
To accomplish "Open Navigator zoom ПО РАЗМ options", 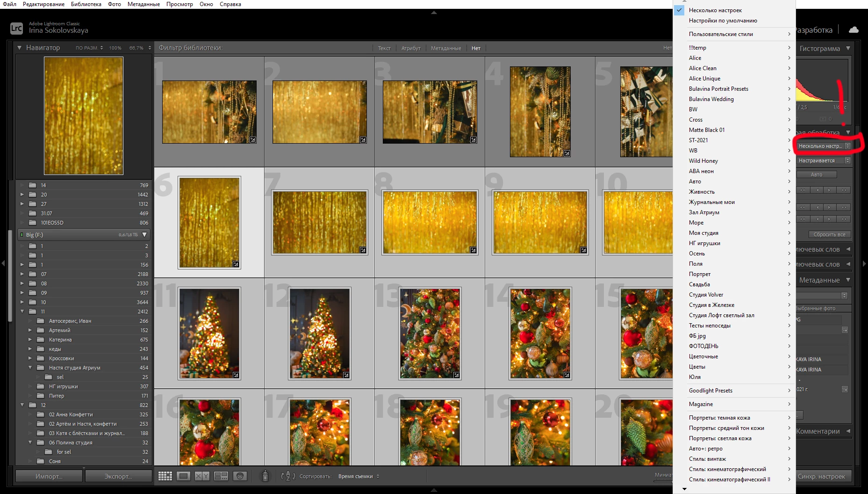I will 89,48.
